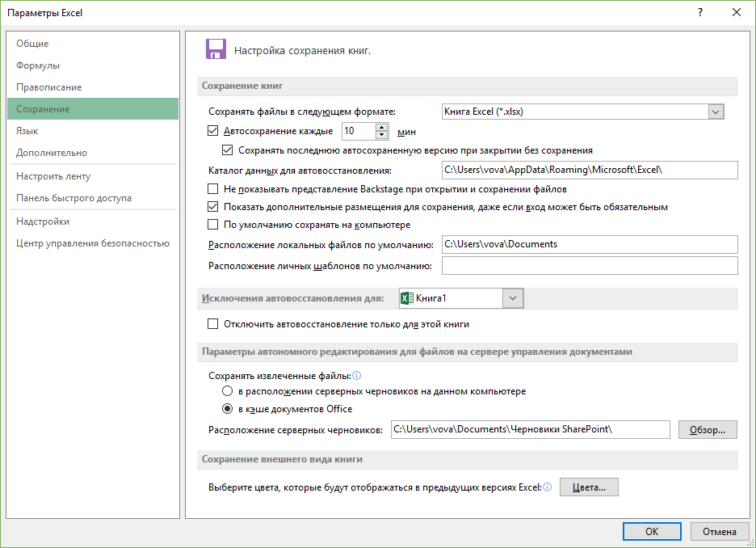Switch to 'Центр управления безопасностью' section
Viewport: 756px width, 548px height.
(92, 243)
